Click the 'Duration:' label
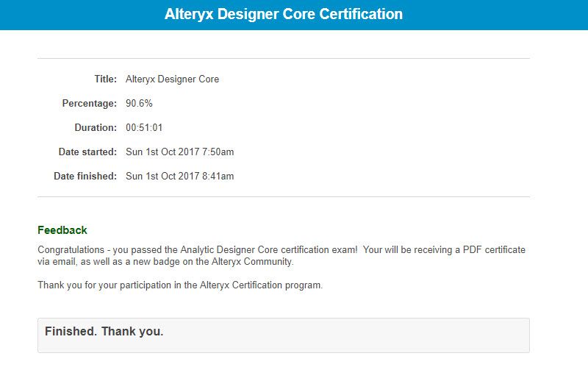Image resolution: width=588 pixels, height=370 pixels. [96, 128]
